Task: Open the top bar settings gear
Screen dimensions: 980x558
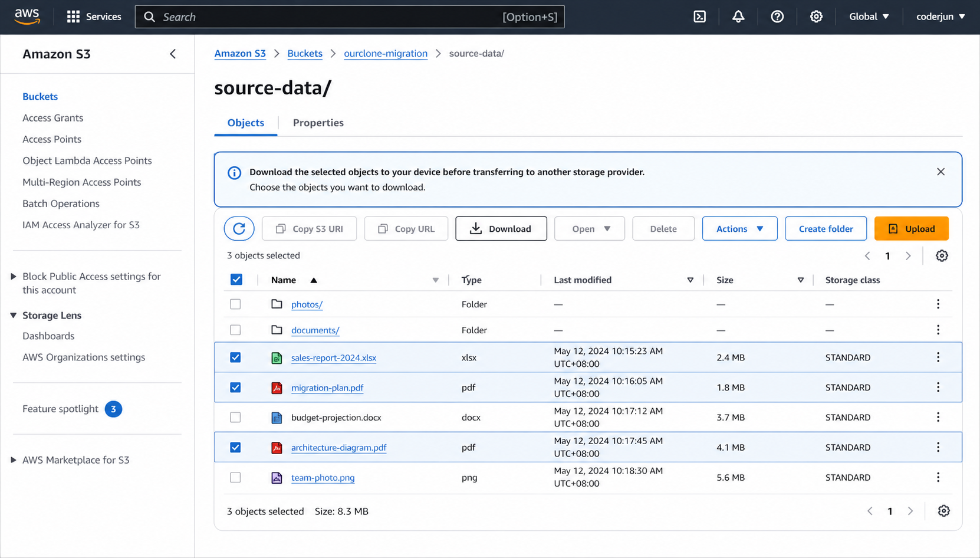Action: pyautogui.click(x=816, y=17)
